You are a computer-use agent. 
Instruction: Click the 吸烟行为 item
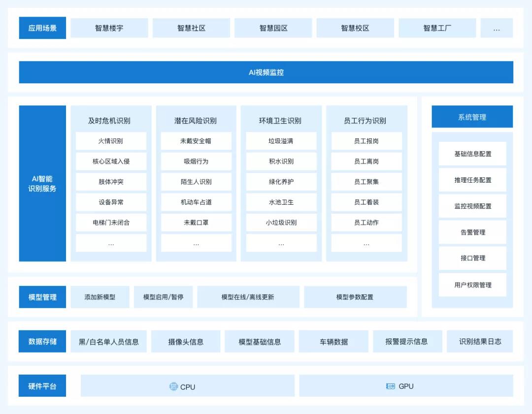pyautogui.click(x=196, y=161)
